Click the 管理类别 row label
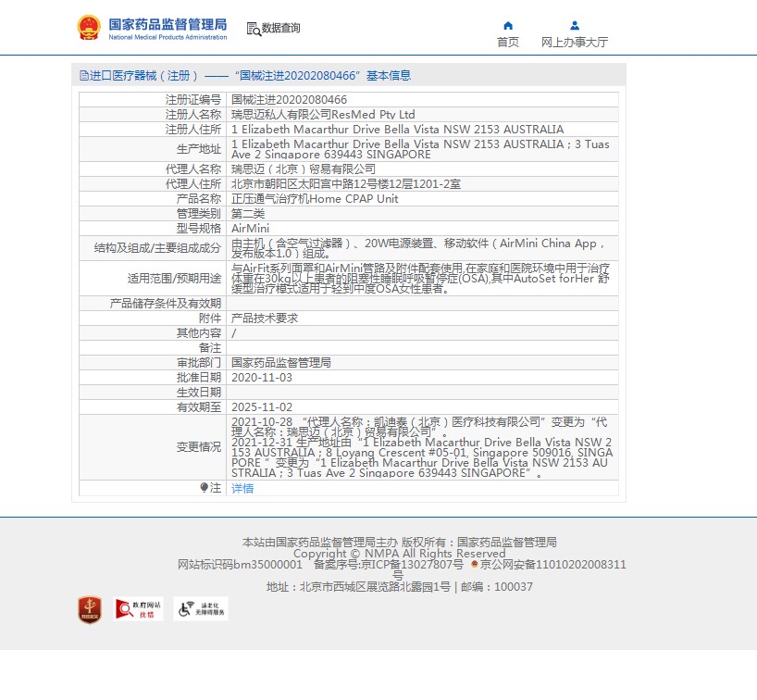Screen dimensions: 757x700 [198, 214]
